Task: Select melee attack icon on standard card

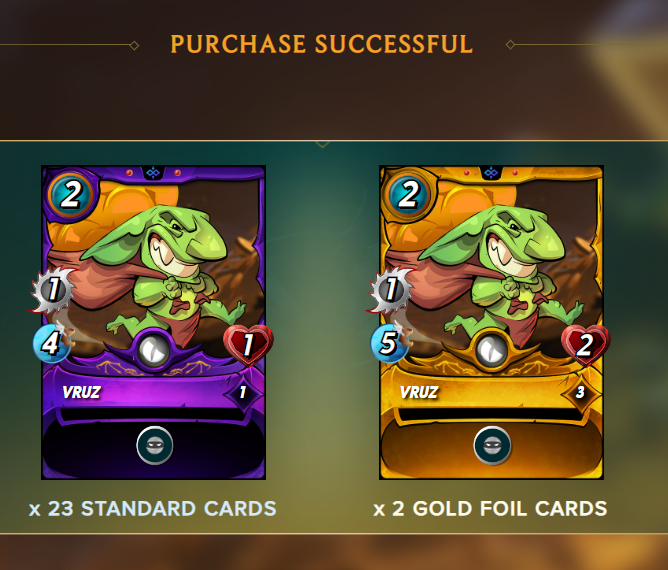Action: (x=53, y=289)
